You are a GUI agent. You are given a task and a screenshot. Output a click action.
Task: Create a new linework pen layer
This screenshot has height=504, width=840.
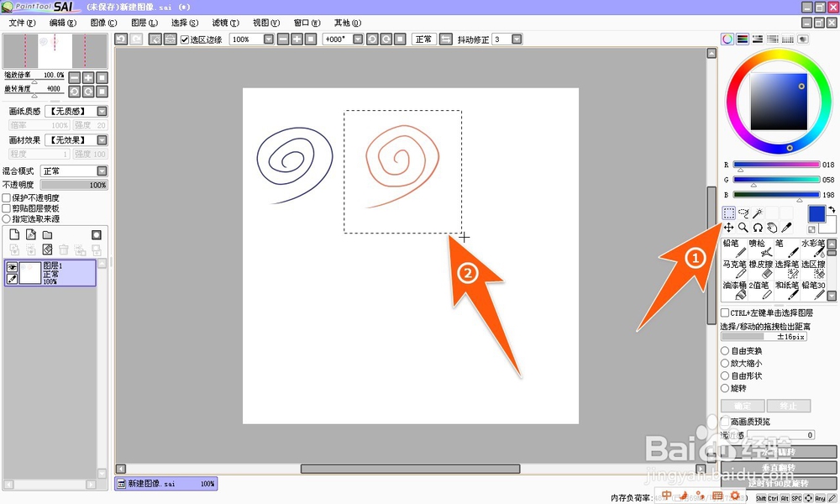pos(31,234)
